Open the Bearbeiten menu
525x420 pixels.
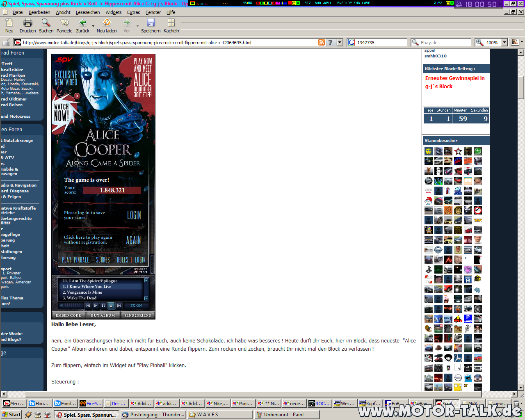pos(39,12)
